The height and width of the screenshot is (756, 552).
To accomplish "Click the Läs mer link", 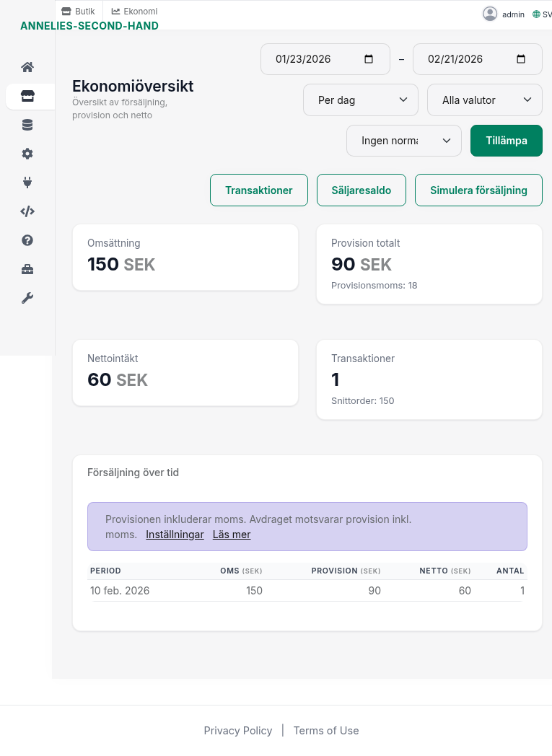I will (x=231, y=534).
